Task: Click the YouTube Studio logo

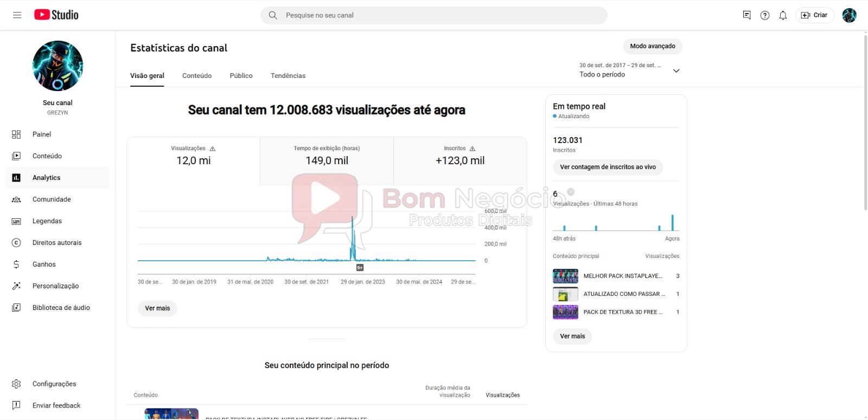Action: coord(56,15)
